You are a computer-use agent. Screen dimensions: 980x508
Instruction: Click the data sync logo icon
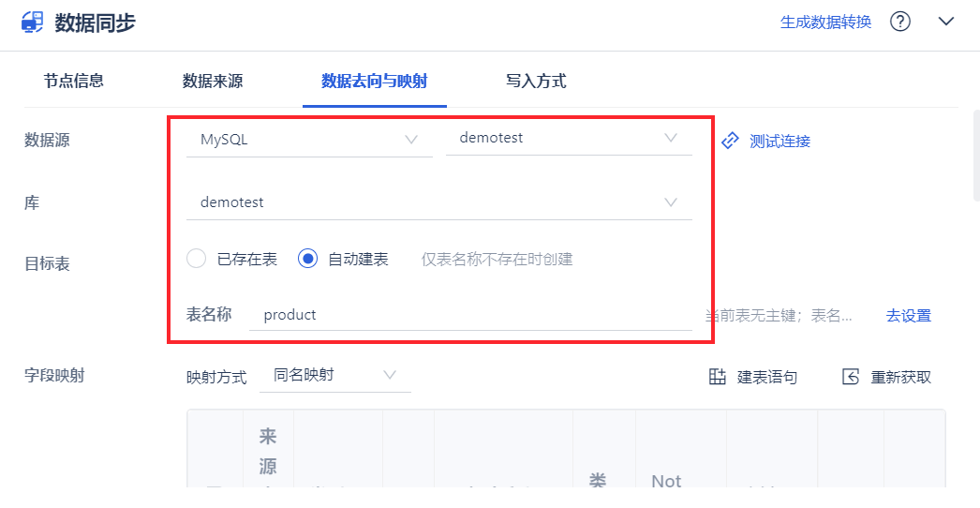pyautogui.click(x=33, y=22)
